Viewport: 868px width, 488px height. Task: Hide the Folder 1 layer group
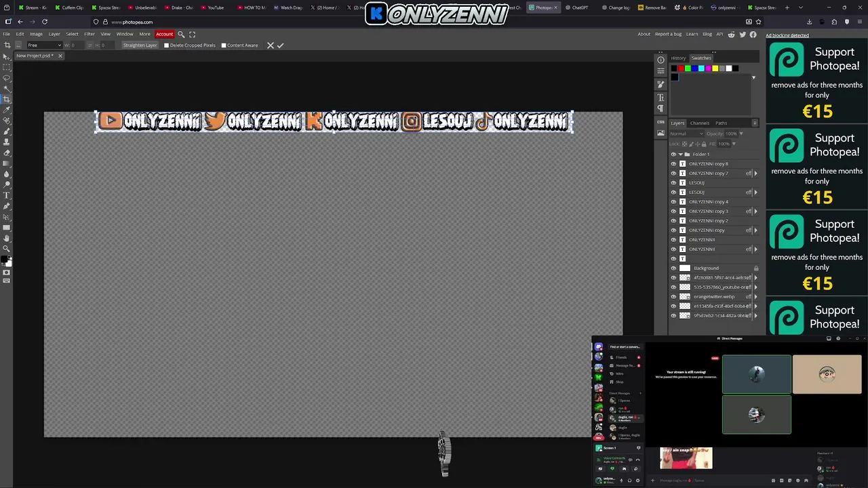click(x=673, y=154)
